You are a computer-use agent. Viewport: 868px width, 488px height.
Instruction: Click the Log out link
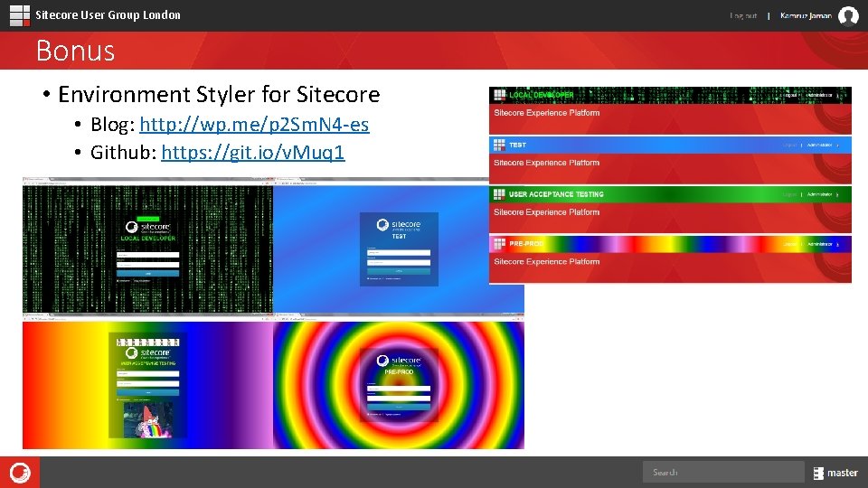pos(743,15)
